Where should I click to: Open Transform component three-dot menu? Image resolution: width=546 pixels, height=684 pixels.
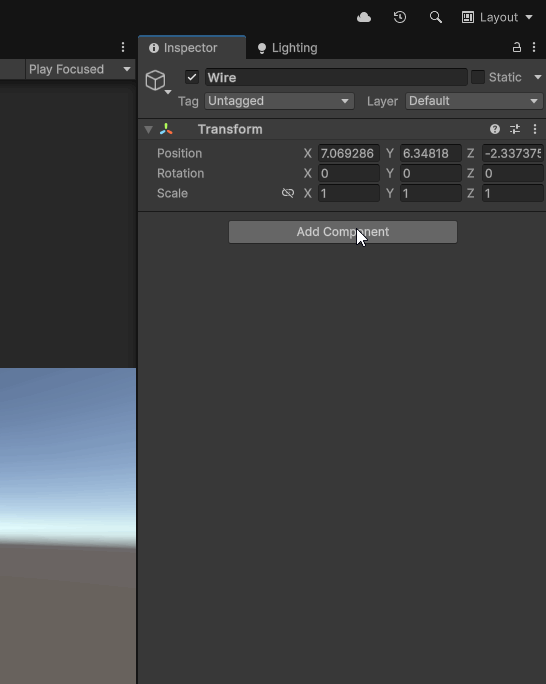click(x=535, y=129)
